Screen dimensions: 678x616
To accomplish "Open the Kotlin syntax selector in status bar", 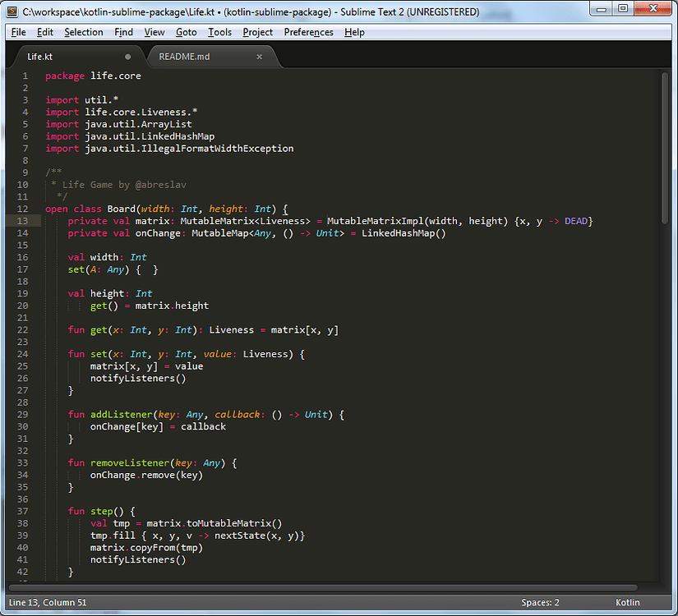I will click(x=627, y=602).
